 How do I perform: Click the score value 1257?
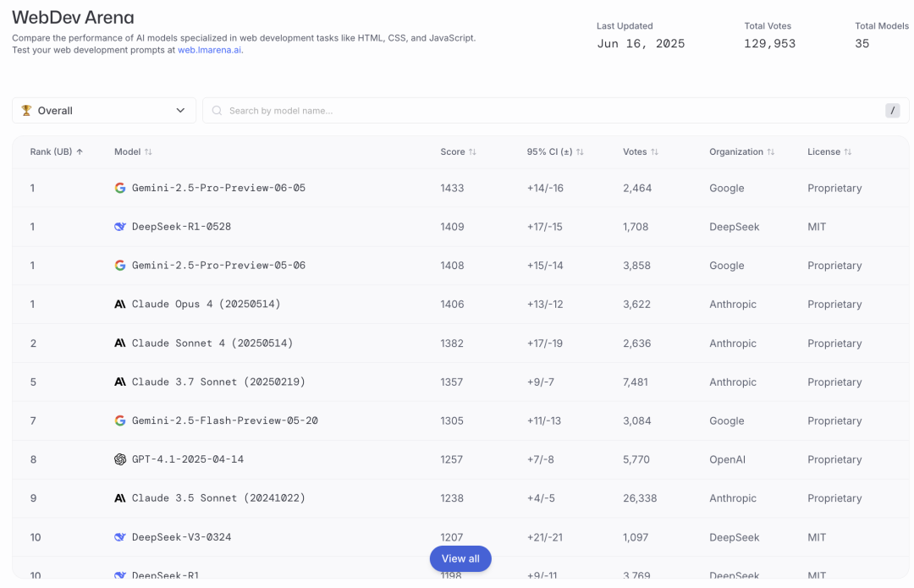coord(452,459)
